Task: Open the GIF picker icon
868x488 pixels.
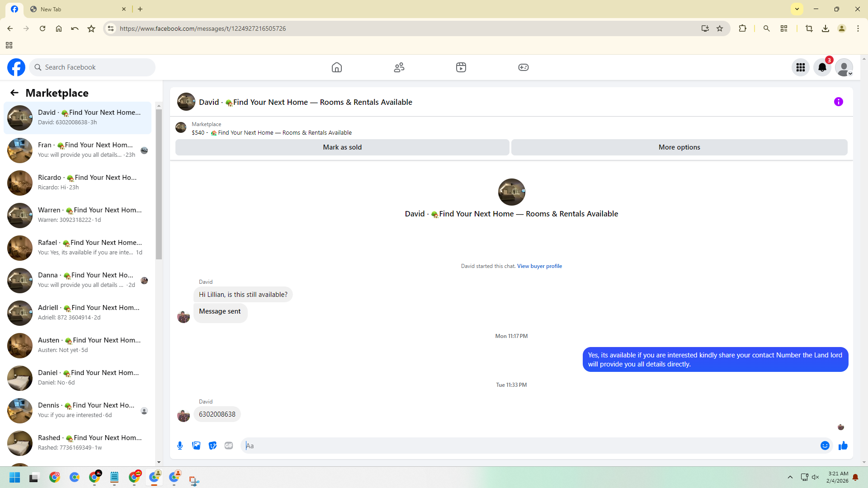Action: point(229,446)
